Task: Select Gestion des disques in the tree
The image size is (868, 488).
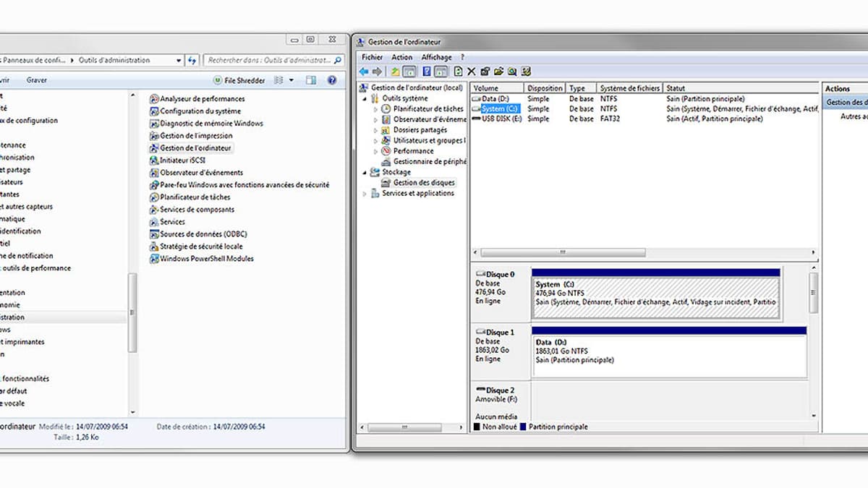Action: [x=418, y=183]
